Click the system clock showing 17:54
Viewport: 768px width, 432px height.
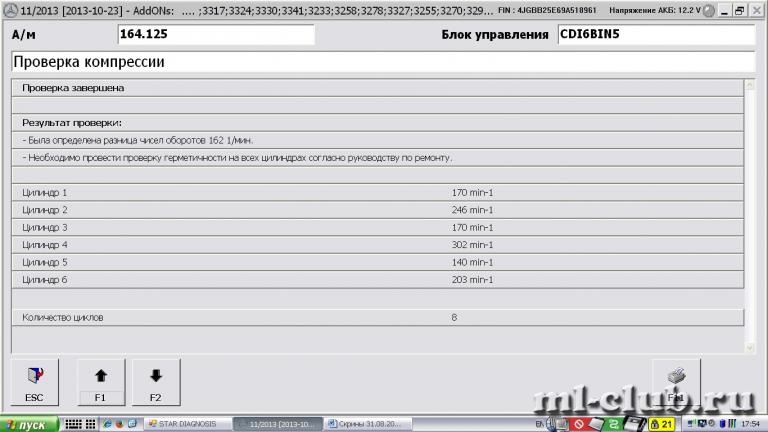click(x=750, y=424)
